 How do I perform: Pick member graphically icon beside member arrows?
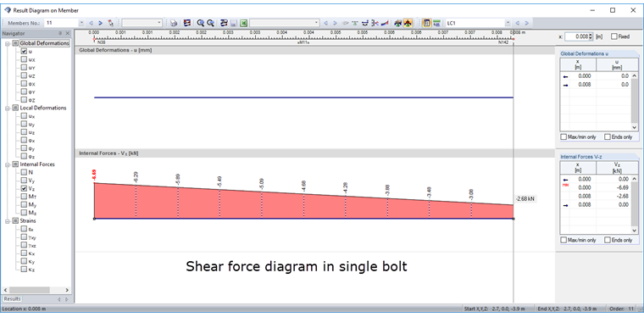tap(110, 23)
